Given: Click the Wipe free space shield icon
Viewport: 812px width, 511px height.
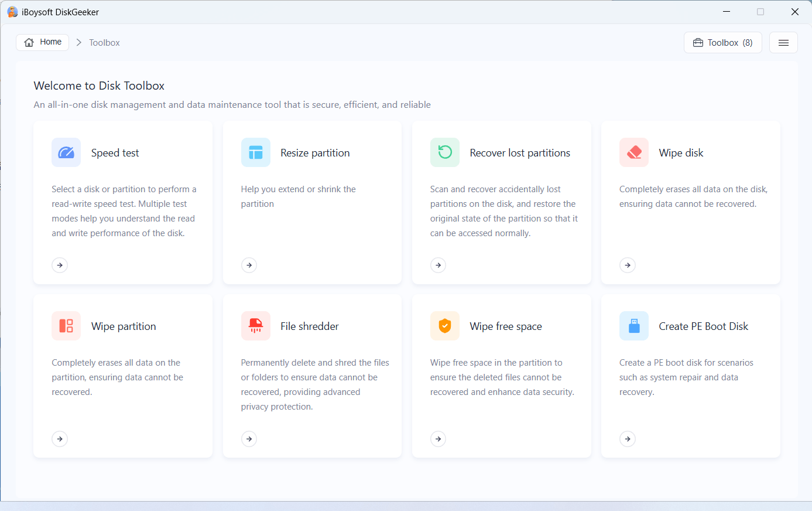Looking at the screenshot, I should tap(445, 326).
